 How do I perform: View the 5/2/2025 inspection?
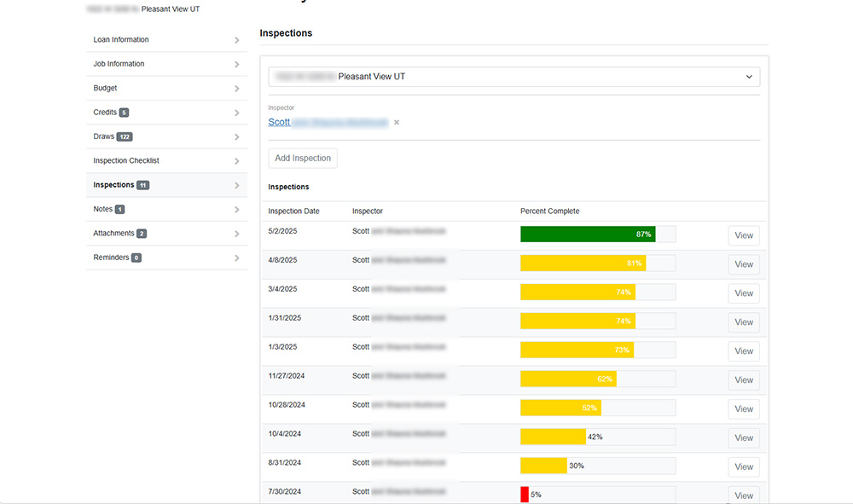743,235
